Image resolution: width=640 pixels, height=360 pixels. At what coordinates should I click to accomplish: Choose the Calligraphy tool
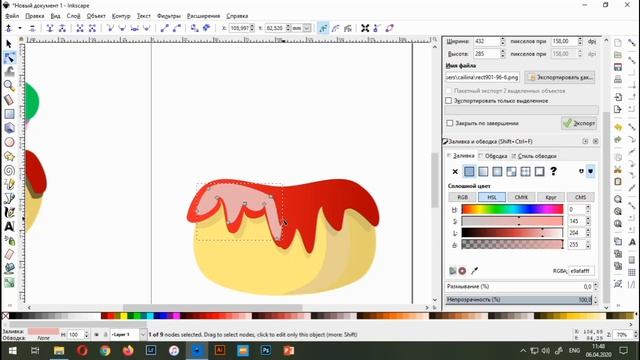tap(9, 212)
